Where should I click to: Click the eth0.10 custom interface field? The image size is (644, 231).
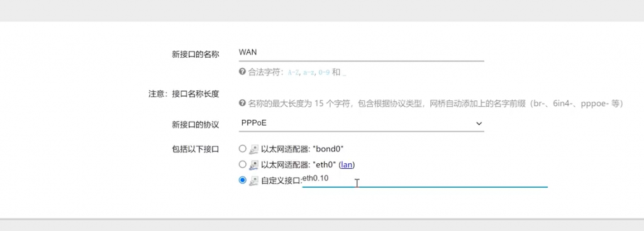point(425,180)
